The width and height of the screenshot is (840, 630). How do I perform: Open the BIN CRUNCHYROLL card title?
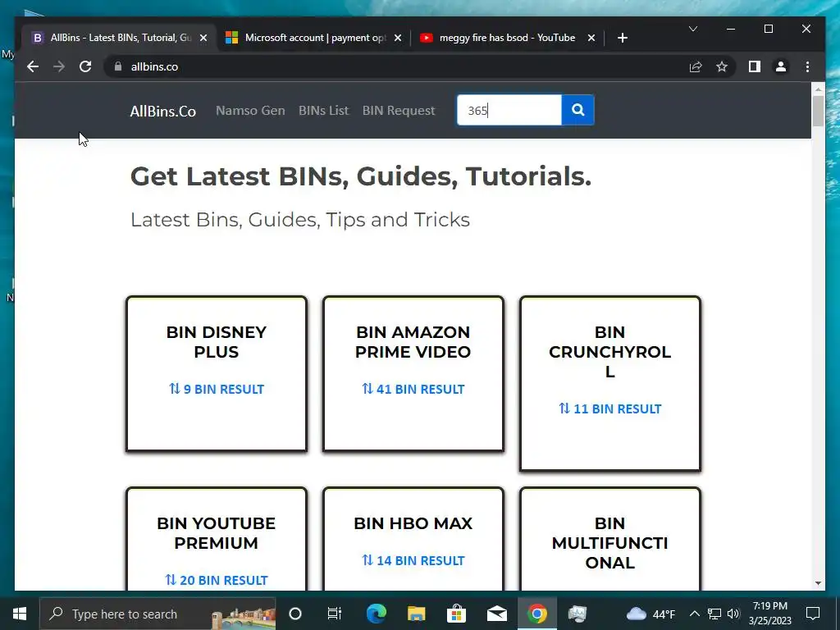(609, 351)
